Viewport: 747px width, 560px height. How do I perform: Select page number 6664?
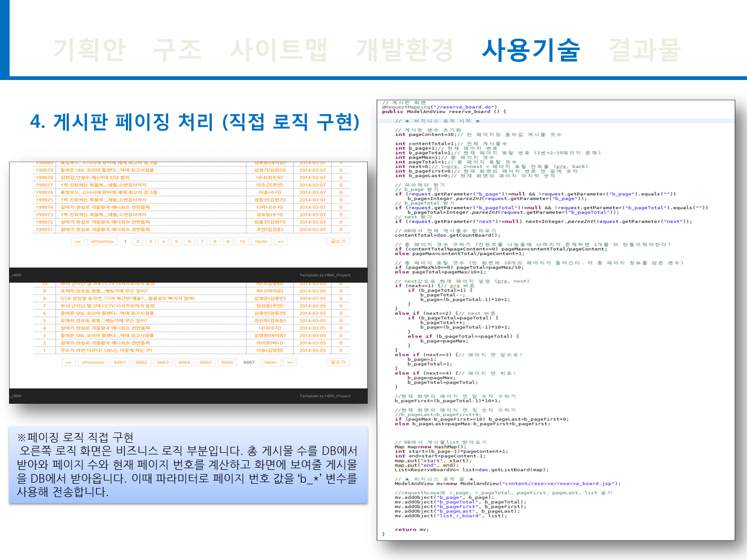tap(184, 362)
